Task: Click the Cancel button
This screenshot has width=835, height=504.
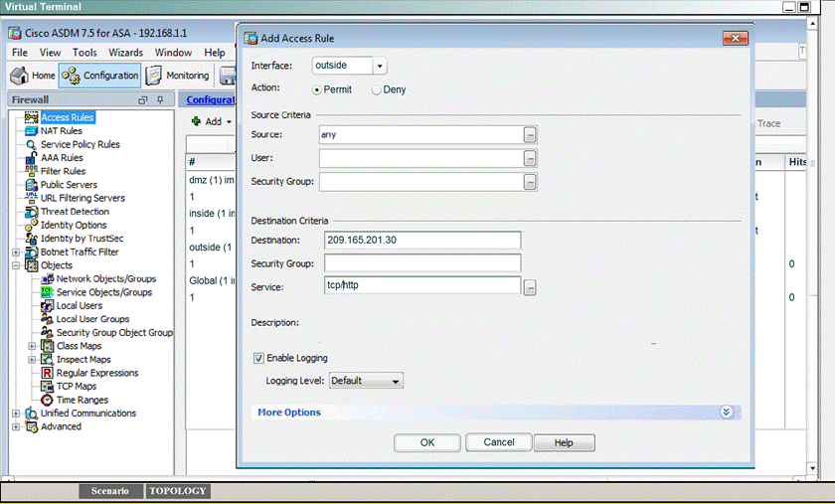Action: [x=499, y=442]
